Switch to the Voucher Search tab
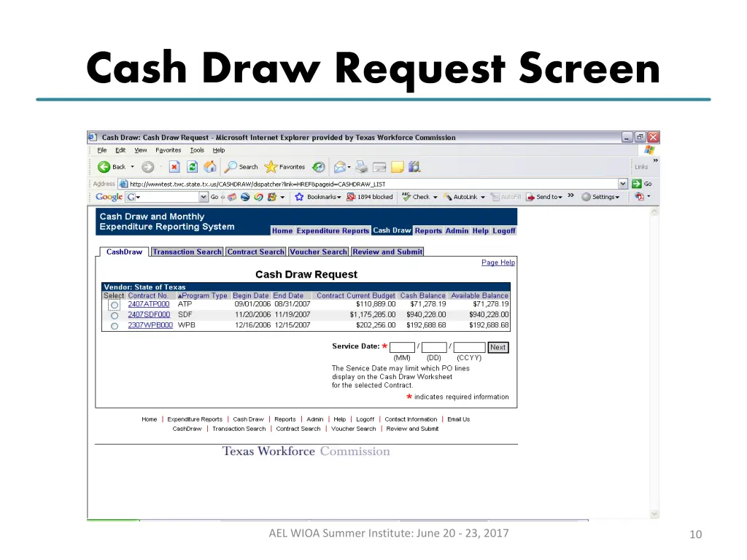Image resolution: width=747 pixels, height=560 pixels. tap(319, 252)
